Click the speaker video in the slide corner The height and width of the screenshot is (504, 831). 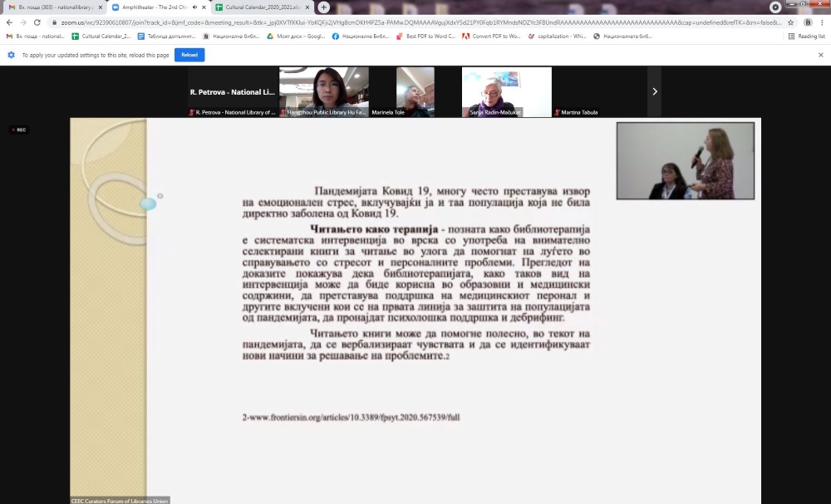pos(686,161)
